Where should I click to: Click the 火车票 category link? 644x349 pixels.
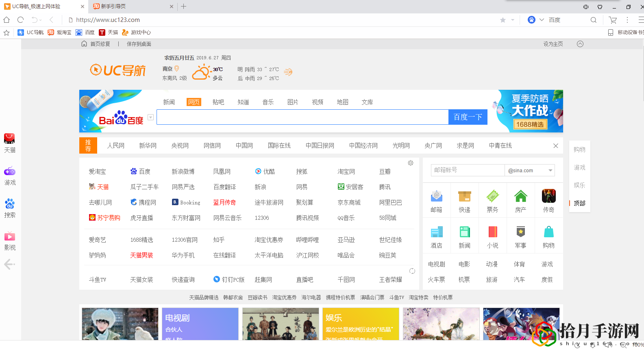point(436,280)
